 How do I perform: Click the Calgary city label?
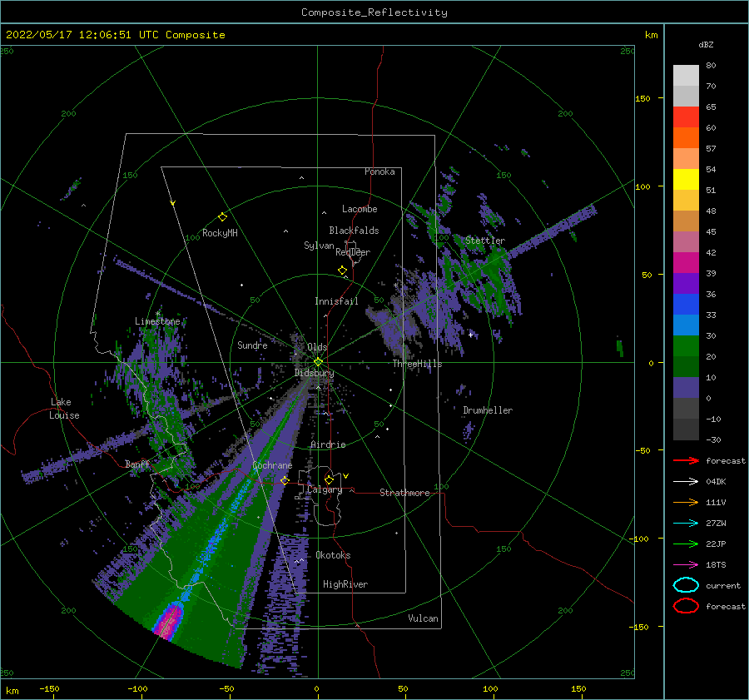[x=325, y=489]
